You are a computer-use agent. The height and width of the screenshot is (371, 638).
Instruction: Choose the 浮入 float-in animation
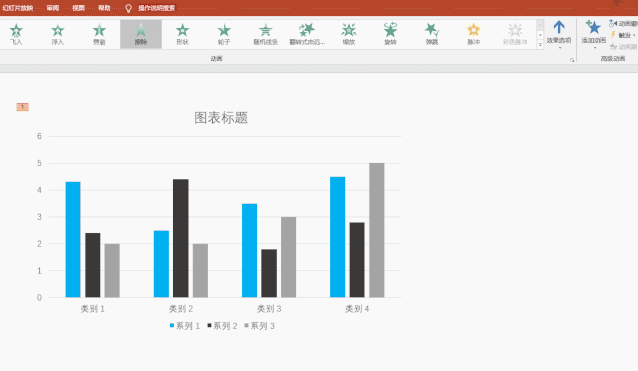click(58, 34)
